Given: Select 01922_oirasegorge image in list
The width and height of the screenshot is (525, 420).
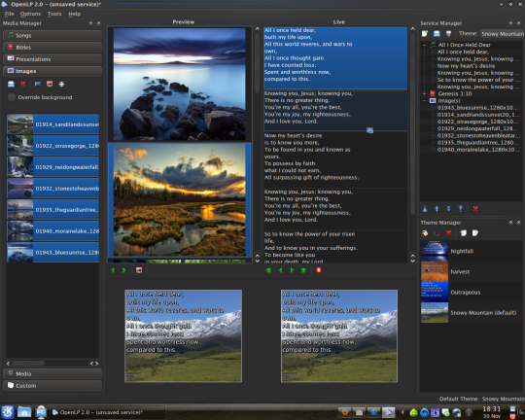Looking at the screenshot, I should tap(52, 146).
